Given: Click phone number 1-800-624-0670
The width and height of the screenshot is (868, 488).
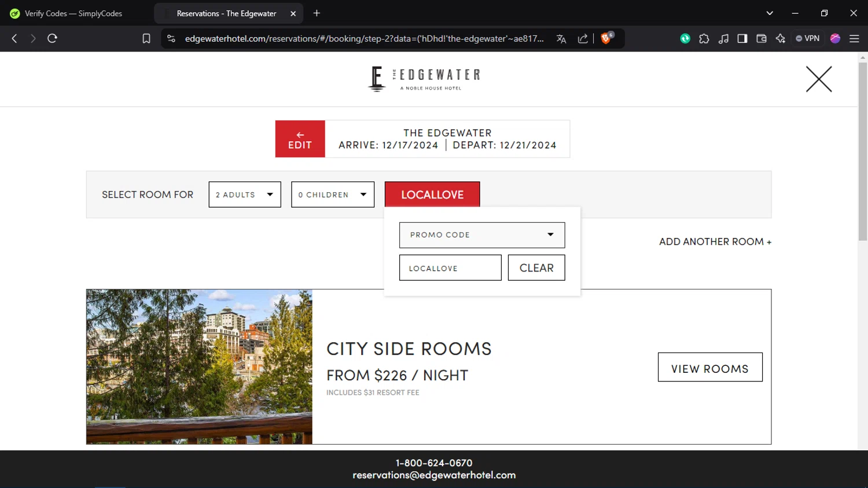Looking at the screenshot, I should pyautogui.click(x=434, y=463).
